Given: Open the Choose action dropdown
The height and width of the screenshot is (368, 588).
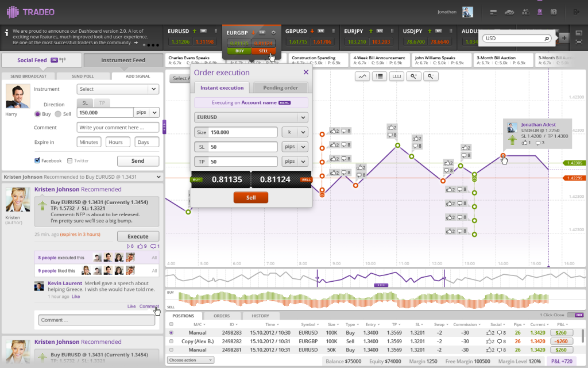Looking at the screenshot, I should coord(190,360).
